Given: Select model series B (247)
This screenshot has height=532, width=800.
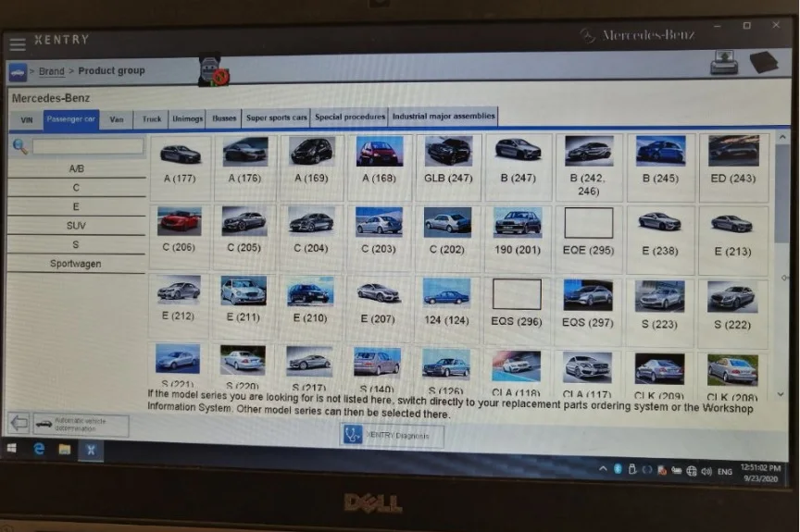Looking at the screenshot, I should [518, 167].
